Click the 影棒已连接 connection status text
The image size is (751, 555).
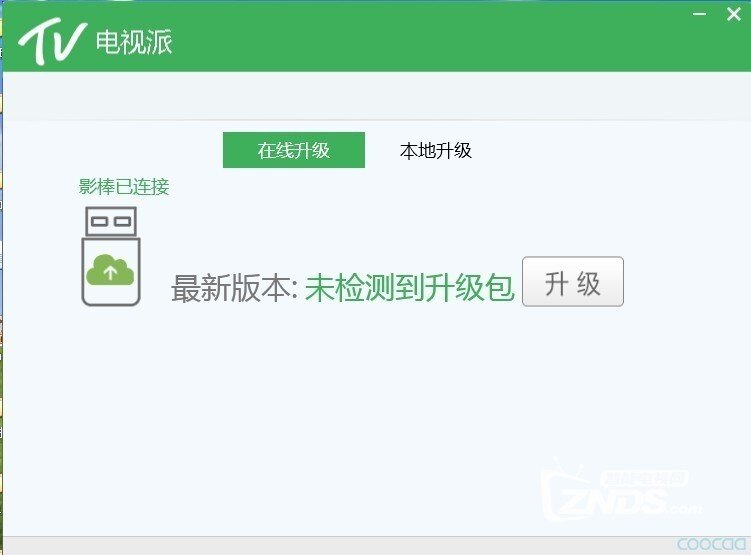click(x=124, y=186)
